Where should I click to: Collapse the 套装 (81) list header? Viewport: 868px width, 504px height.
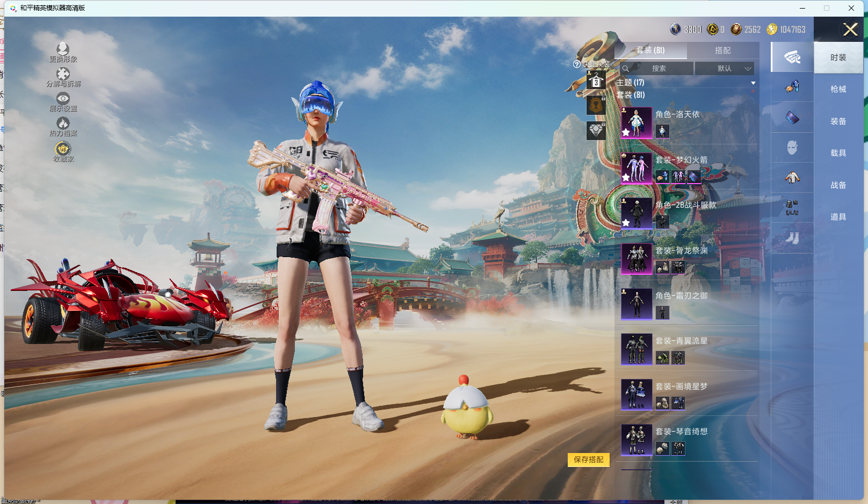[x=631, y=95]
